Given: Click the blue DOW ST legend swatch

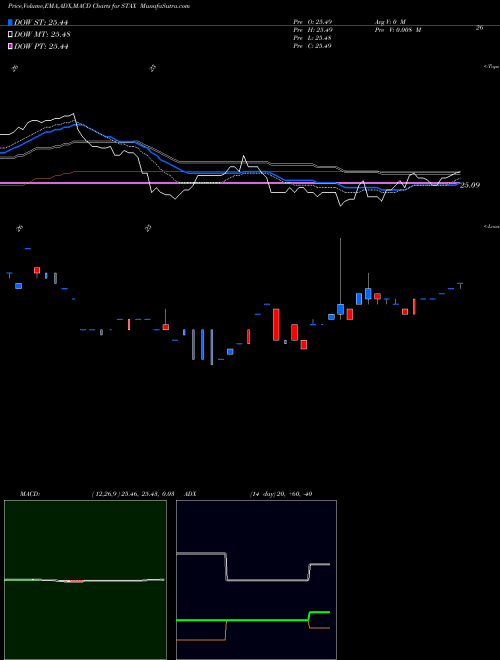Looking at the screenshot, I should [x=10, y=22].
